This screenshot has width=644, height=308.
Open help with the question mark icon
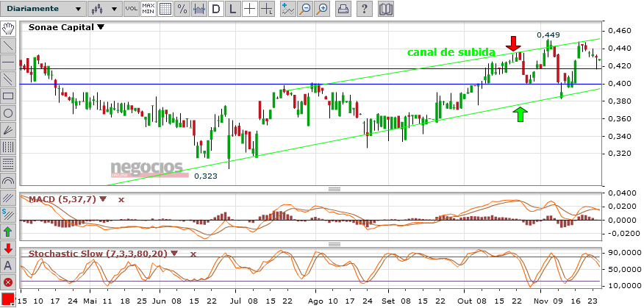pyautogui.click(x=365, y=9)
